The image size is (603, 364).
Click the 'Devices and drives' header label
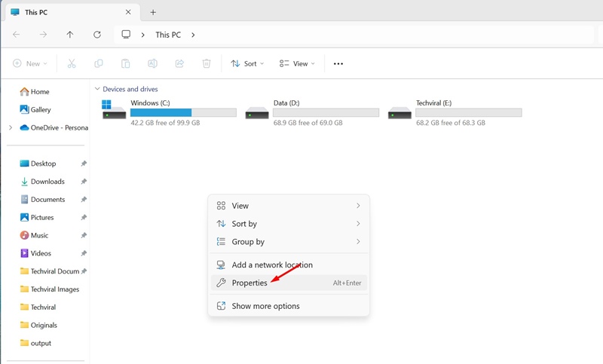coord(130,89)
